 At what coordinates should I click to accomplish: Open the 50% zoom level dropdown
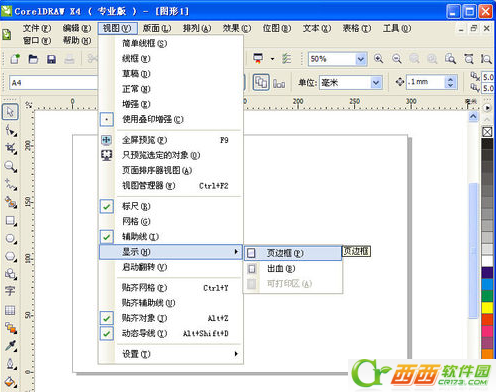pyautogui.click(x=360, y=59)
